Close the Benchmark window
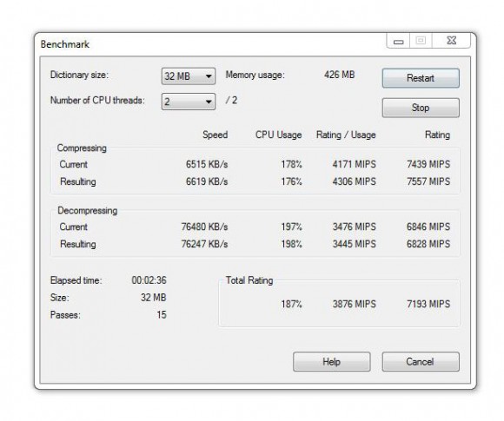Image resolution: width=504 pixels, height=421 pixels. tap(451, 41)
